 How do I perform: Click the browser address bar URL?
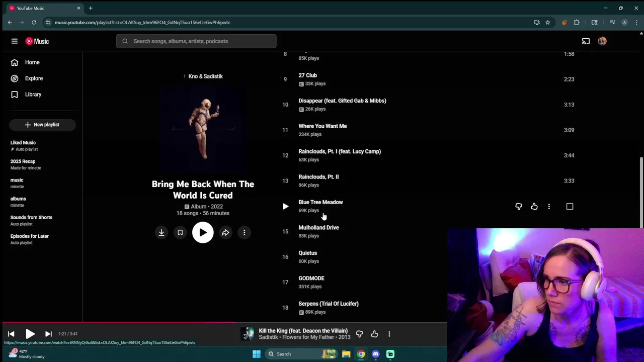[x=142, y=22]
